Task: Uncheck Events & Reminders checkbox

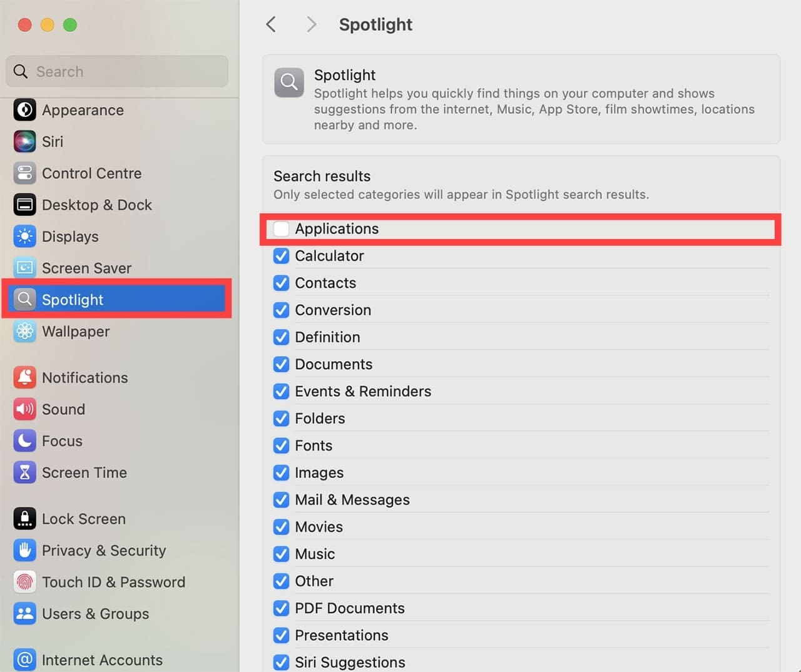Action: tap(282, 392)
